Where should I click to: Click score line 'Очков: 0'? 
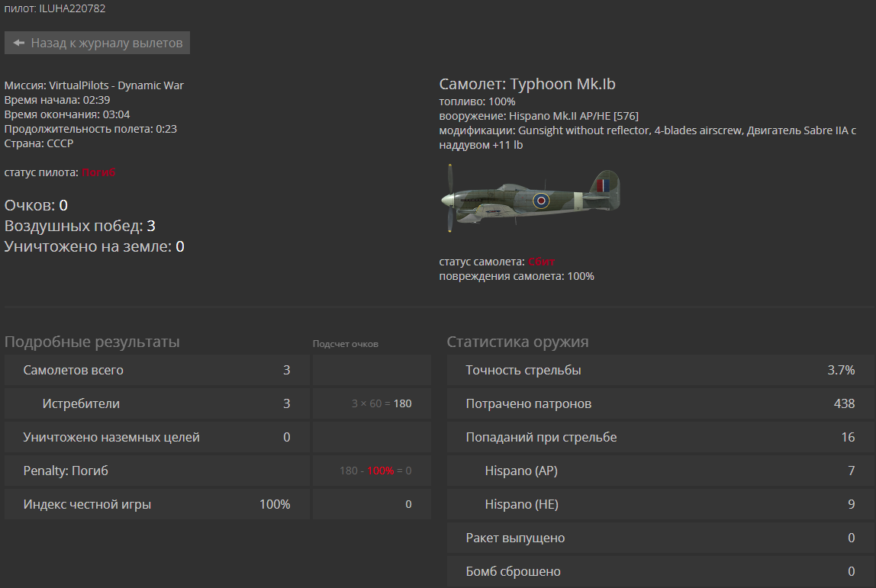36,205
